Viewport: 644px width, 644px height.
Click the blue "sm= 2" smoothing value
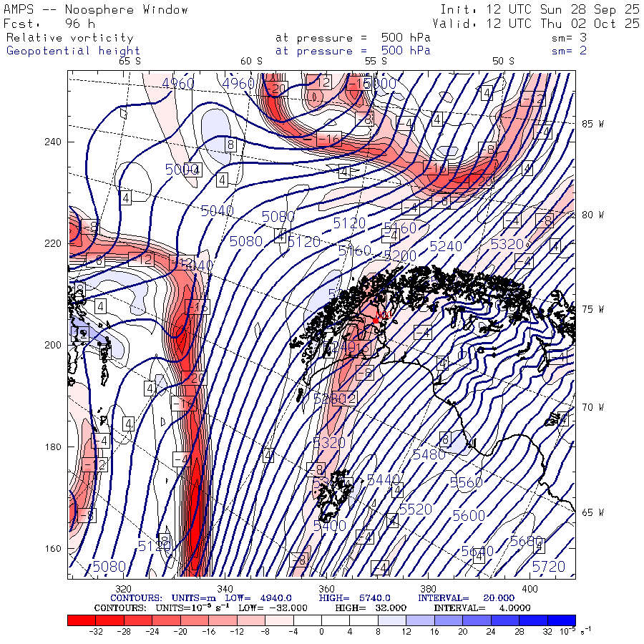pyautogui.click(x=569, y=51)
